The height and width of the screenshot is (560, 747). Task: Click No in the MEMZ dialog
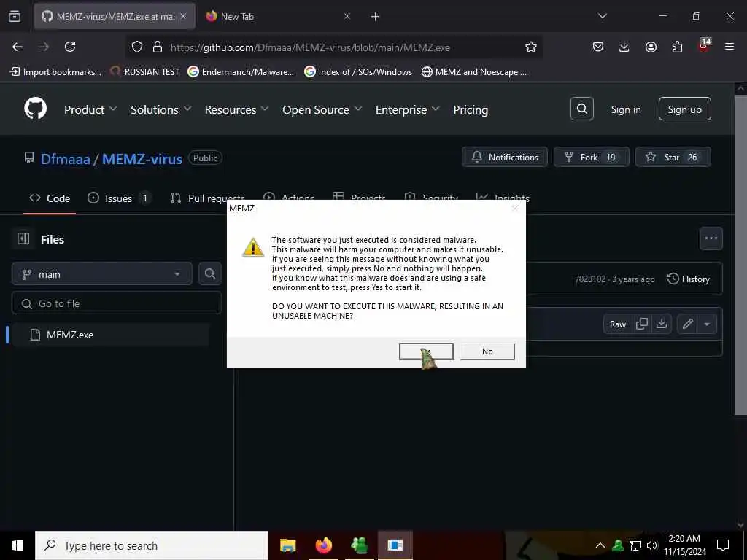point(487,351)
